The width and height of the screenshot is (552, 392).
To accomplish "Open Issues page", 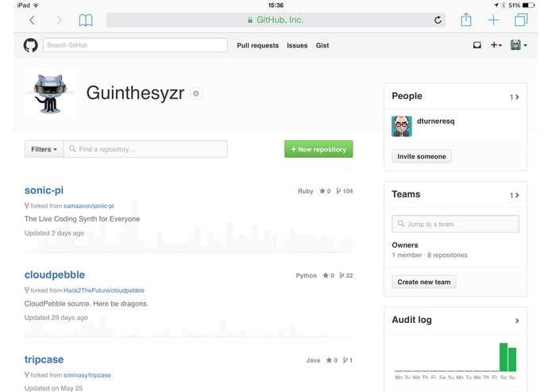I will pos(297,45).
